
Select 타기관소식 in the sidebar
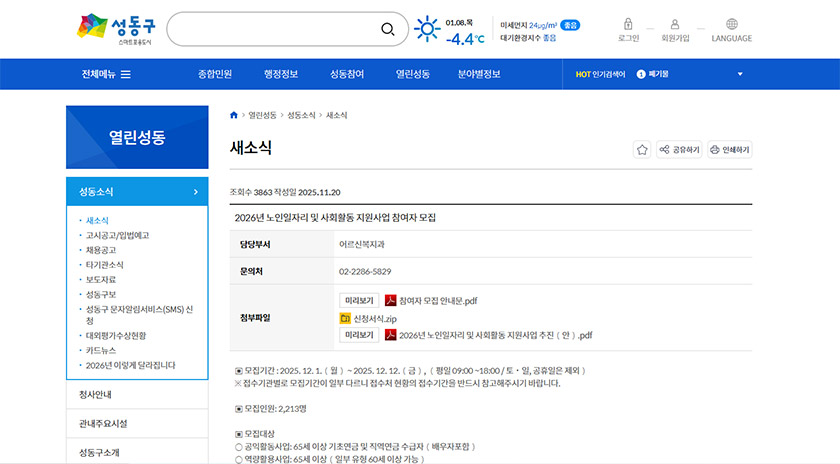pos(104,265)
